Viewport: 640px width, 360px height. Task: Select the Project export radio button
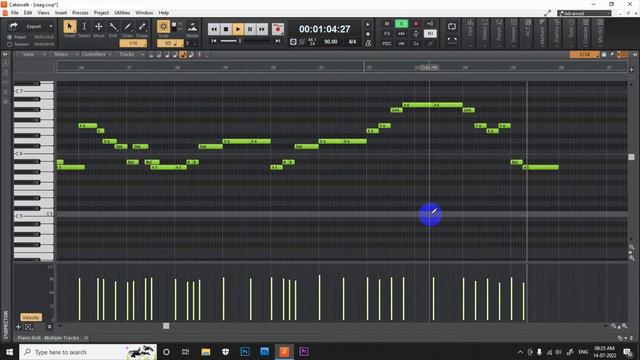point(10,37)
